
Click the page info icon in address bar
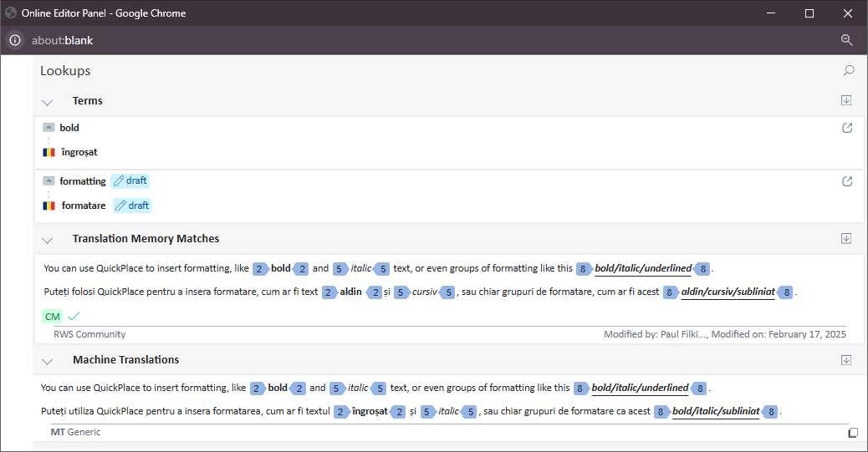(x=15, y=40)
